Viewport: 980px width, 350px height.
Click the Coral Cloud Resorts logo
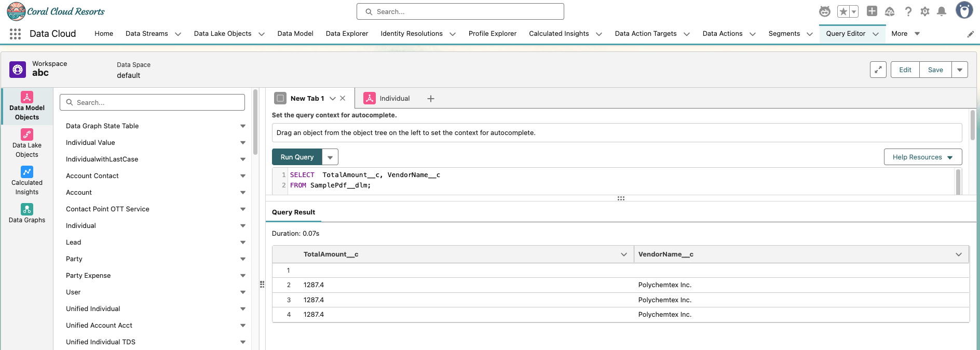pyautogui.click(x=56, y=11)
